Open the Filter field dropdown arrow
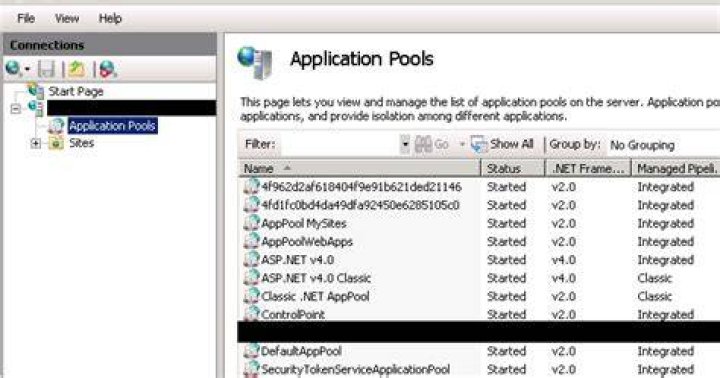720x378 pixels. [x=405, y=144]
